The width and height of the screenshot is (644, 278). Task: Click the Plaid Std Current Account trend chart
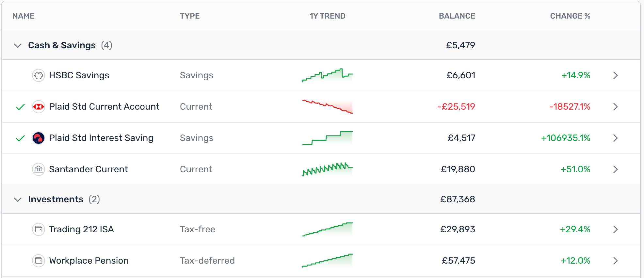coord(327,106)
